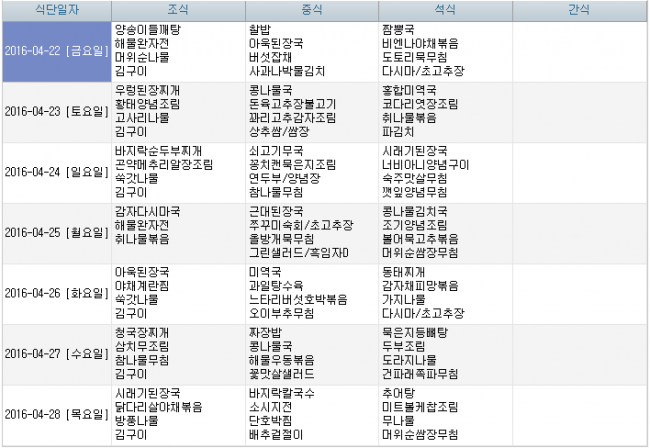Click the 식단일자 column header
The width and height of the screenshot is (650, 448).
click(x=56, y=10)
